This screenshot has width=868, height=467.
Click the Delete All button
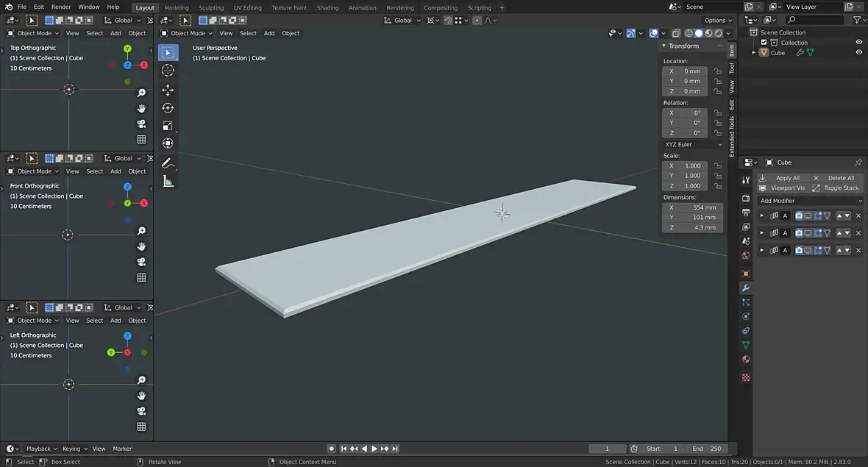tap(836, 178)
